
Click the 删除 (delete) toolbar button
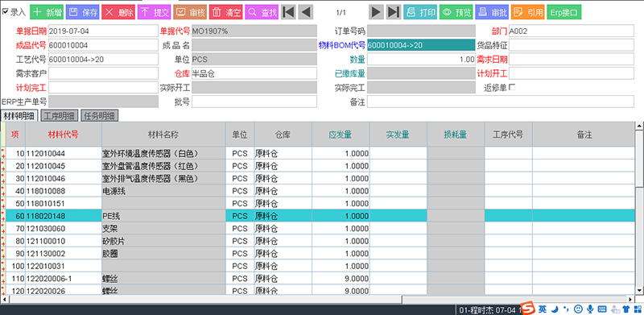pyautogui.click(x=118, y=12)
